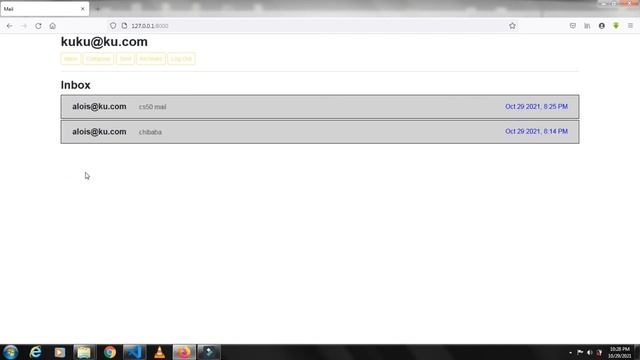Click the Oct 29 2021, 8:14 PM timestamp
The height and width of the screenshot is (360, 640).
536,131
